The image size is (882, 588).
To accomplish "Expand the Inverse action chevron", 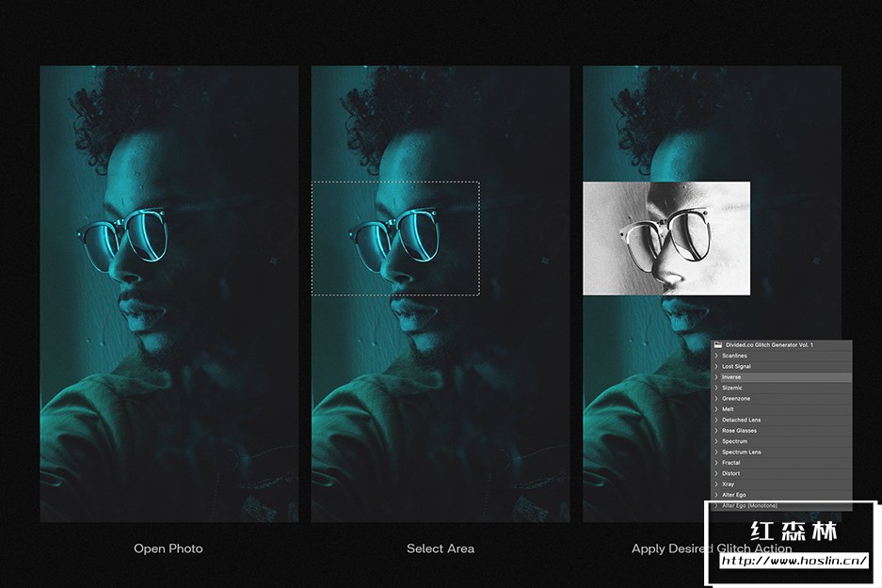I will [x=716, y=377].
